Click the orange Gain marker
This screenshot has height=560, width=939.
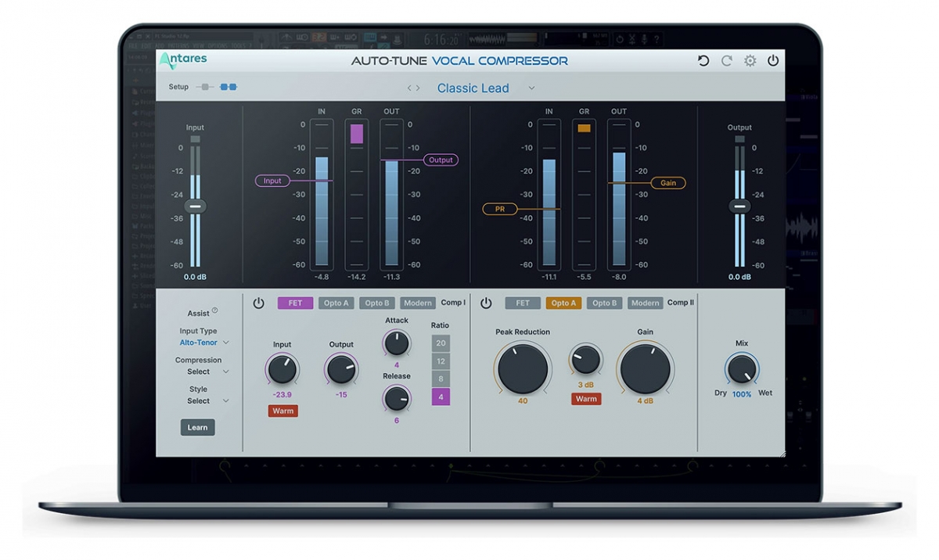point(668,183)
